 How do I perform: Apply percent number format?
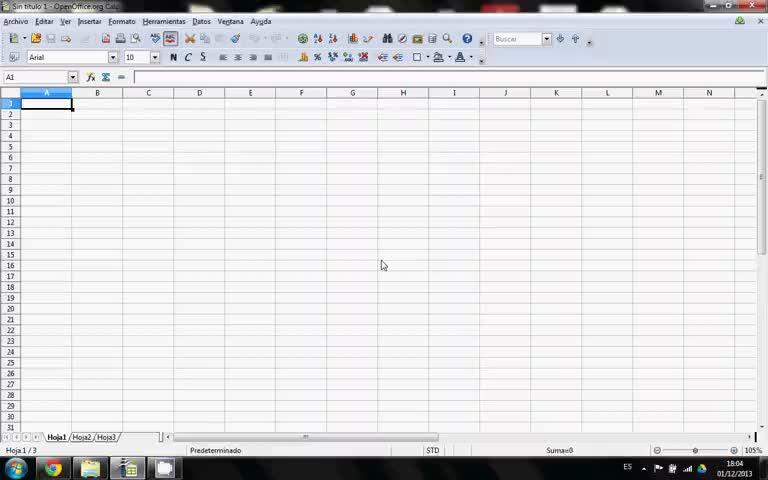point(318,57)
